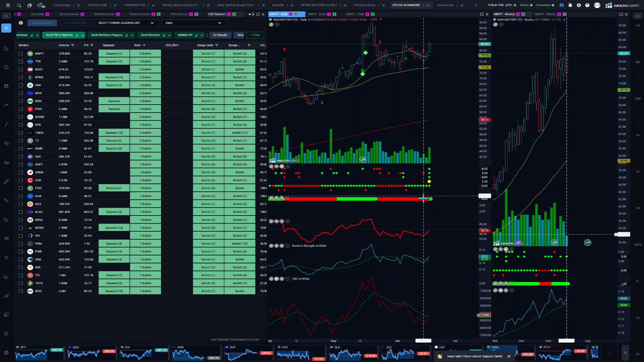644x362 pixels.
Task: Open notifications bell icon
Action: 570,5
